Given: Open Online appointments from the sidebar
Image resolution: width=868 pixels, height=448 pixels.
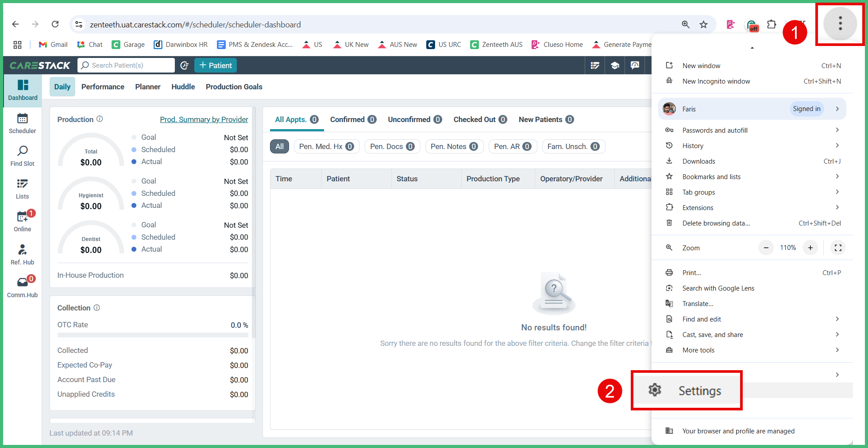Looking at the screenshot, I should coord(22,221).
